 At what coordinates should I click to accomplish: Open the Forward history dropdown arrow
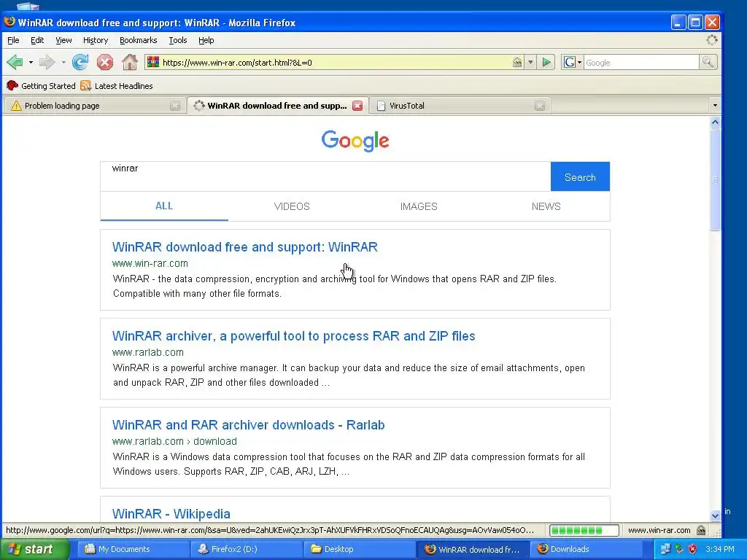click(63, 63)
